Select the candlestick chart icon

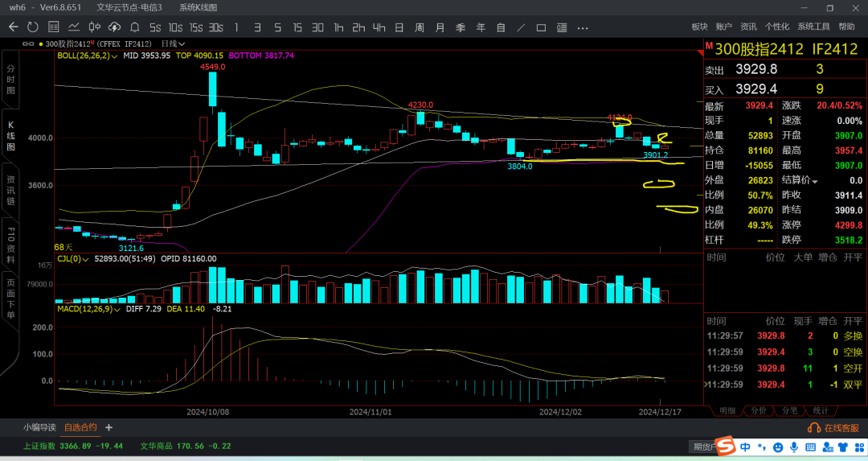pos(93,27)
